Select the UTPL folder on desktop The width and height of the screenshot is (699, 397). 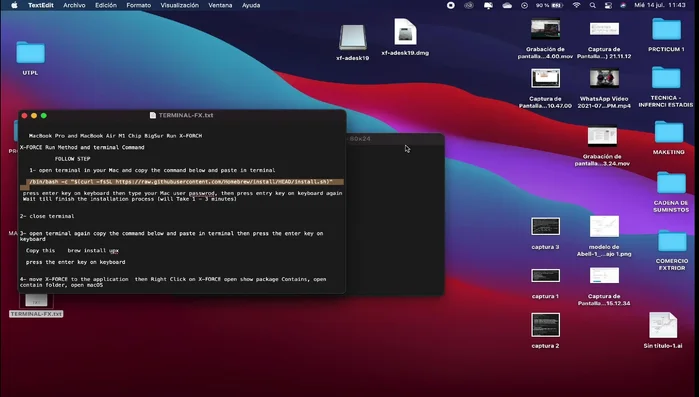(x=30, y=53)
